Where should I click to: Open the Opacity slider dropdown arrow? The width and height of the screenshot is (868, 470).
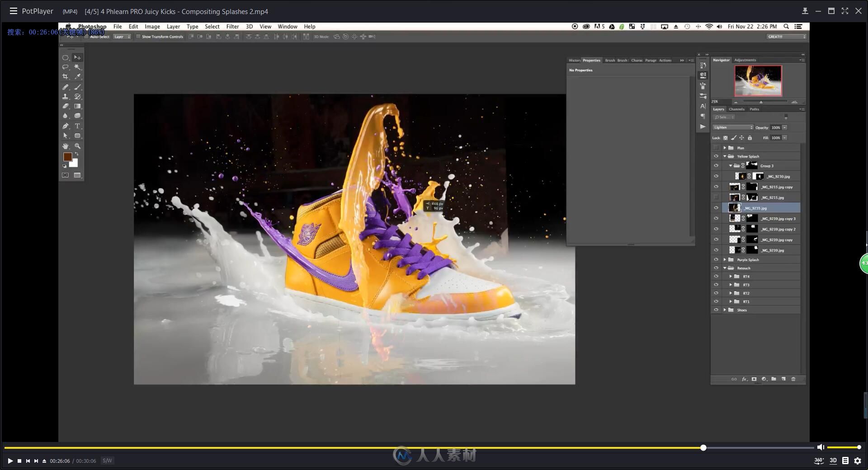[785, 127]
